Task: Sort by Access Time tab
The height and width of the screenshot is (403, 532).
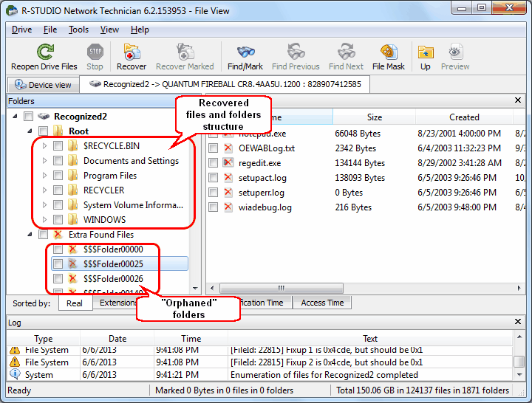Action: [x=322, y=303]
